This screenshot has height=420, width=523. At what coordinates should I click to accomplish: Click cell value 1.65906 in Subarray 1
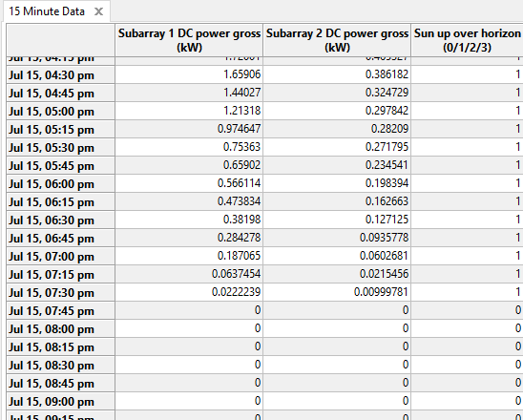(x=241, y=74)
